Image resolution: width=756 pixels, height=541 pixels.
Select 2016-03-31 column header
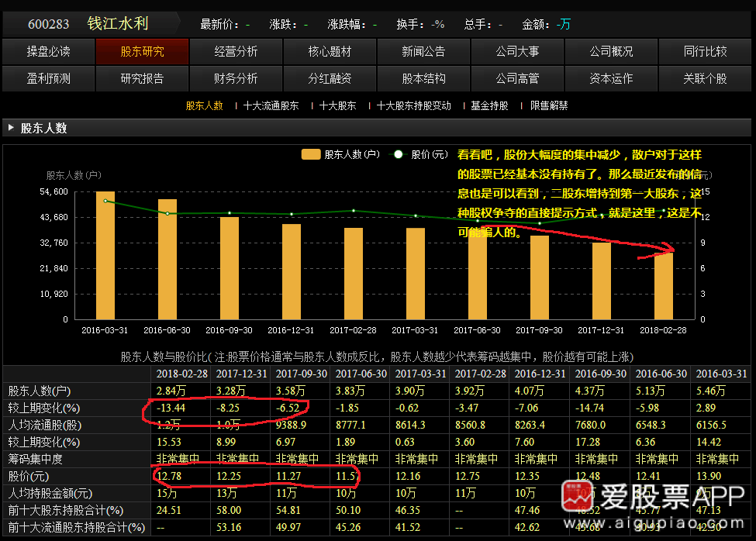[721, 374]
